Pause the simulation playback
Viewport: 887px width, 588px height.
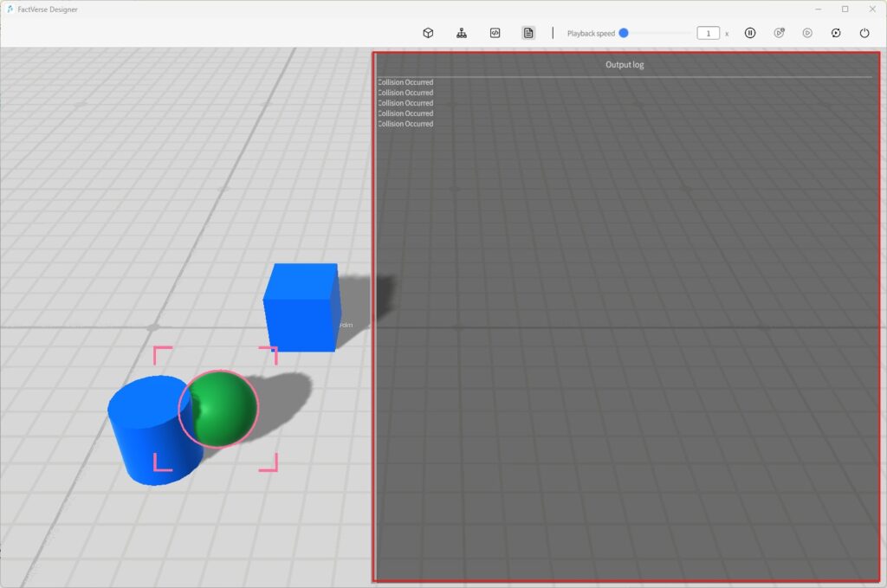pyautogui.click(x=750, y=33)
